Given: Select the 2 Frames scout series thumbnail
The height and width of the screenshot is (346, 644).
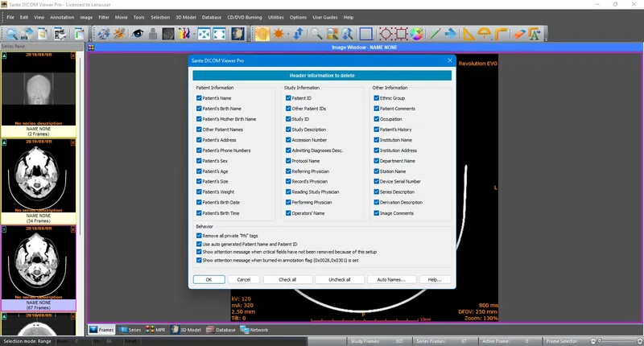Looking at the screenshot, I should pyautogui.click(x=39, y=94).
